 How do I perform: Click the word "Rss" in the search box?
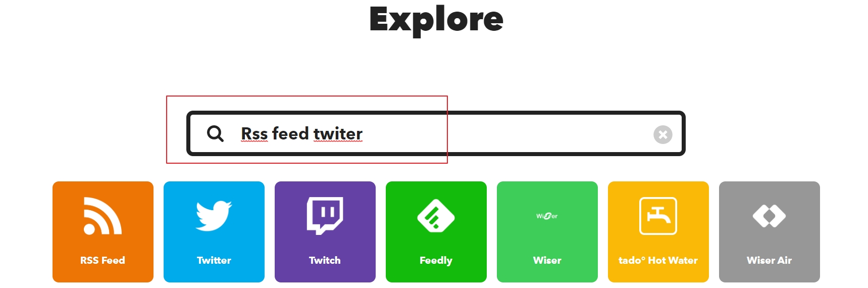pos(254,133)
